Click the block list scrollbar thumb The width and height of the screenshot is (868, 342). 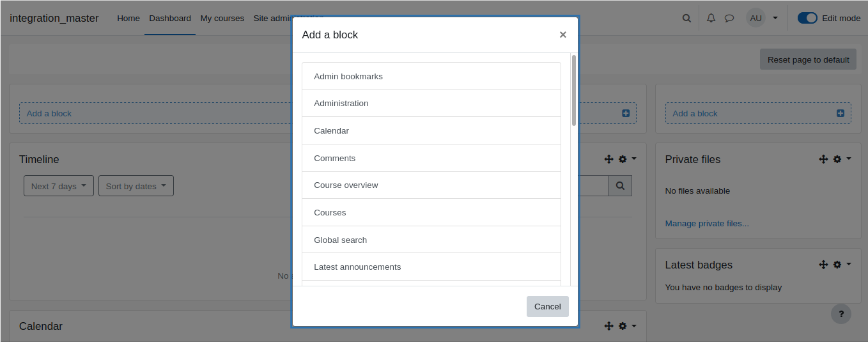[574, 90]
